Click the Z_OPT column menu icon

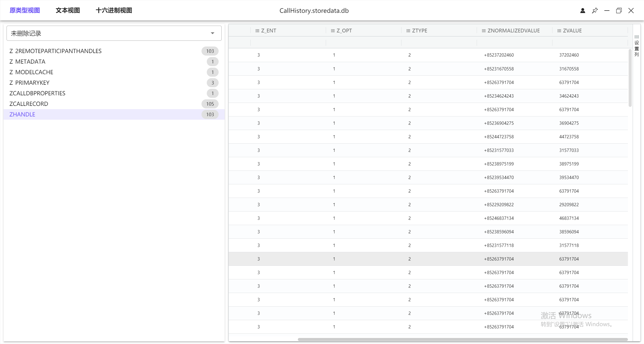[333, 31]
